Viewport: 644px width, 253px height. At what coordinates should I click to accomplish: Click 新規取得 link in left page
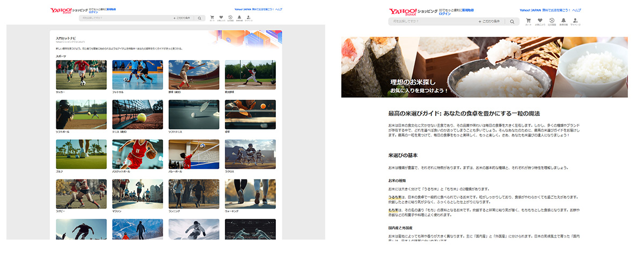coord(112,9)
